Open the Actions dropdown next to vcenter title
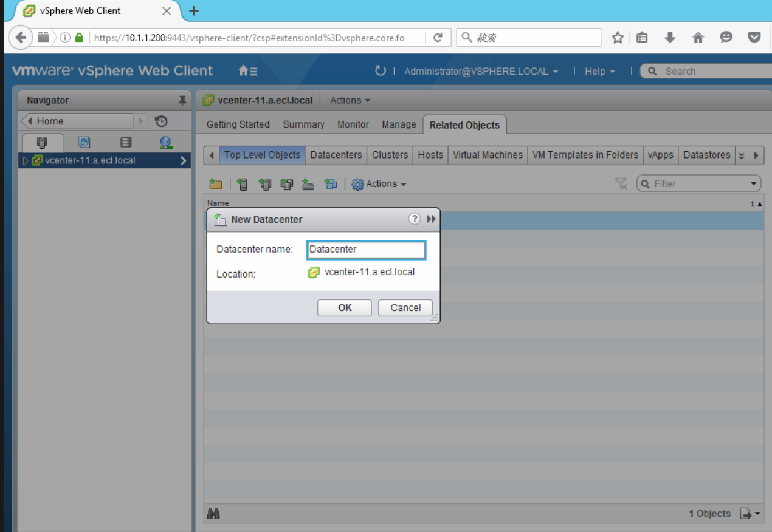The image size is (772, 532). (350, 100)
